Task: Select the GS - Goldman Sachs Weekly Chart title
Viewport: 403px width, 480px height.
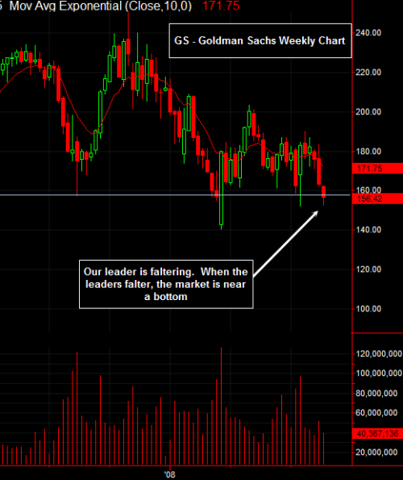Action: (x=260, y=41)
